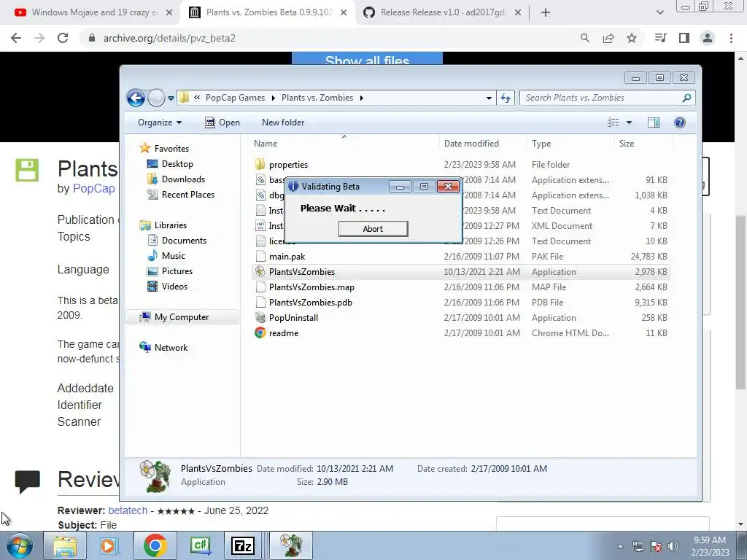747x560 pixels.
Task: Click the share page icon in Chrome
Action: [x=608, y=38]
